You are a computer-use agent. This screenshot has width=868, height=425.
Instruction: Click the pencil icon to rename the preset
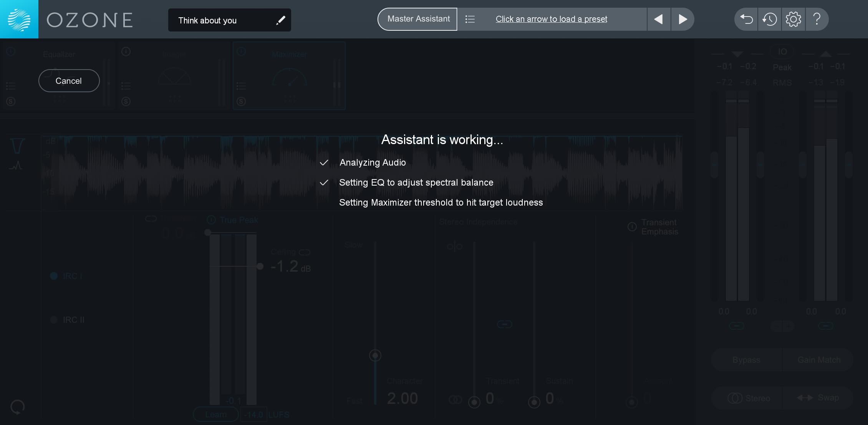pos(281,20)
